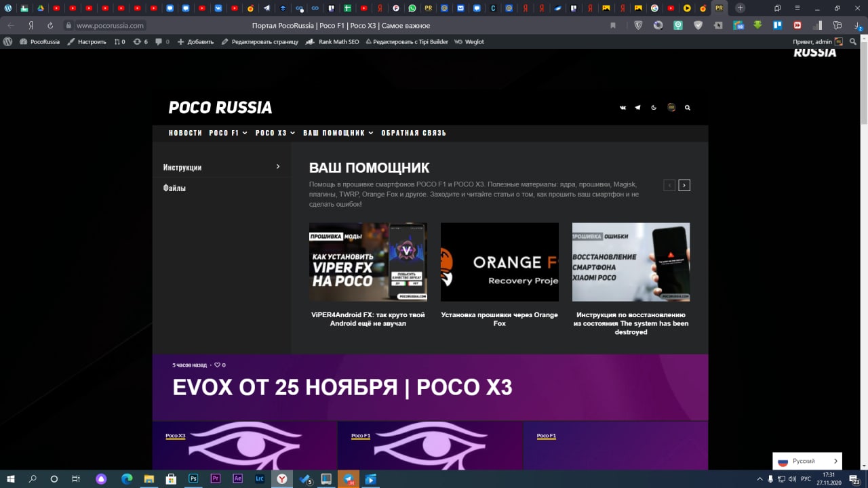868x488 pixels.
Task: Expand the POCO X3 menu dropdown
Action: tap(275, 133)
